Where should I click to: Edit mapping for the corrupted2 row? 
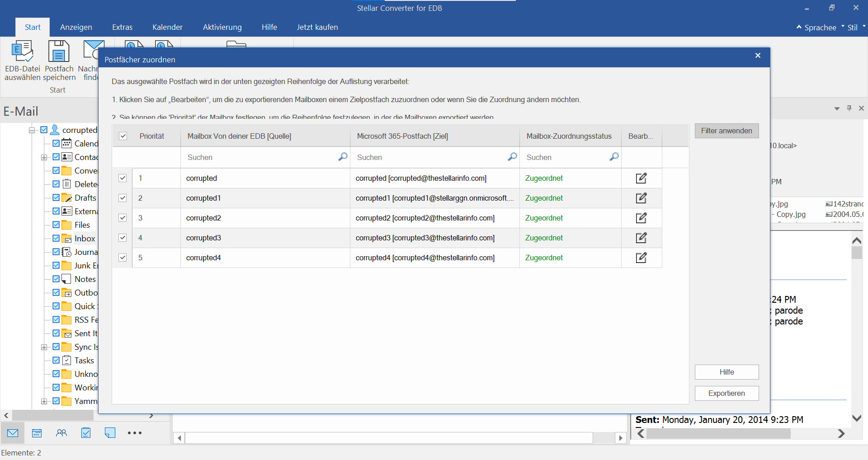click(x=641, y=218)
